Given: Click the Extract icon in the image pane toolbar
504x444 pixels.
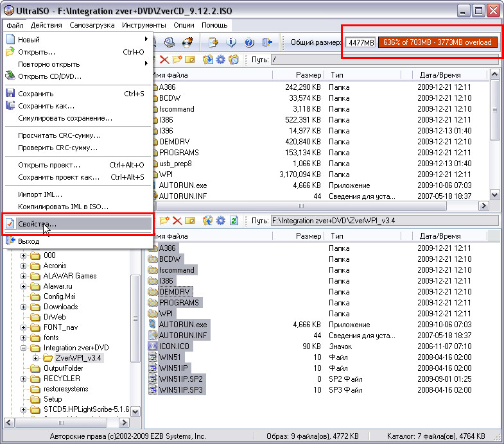Looking at the screenshot, I should 207,60.
